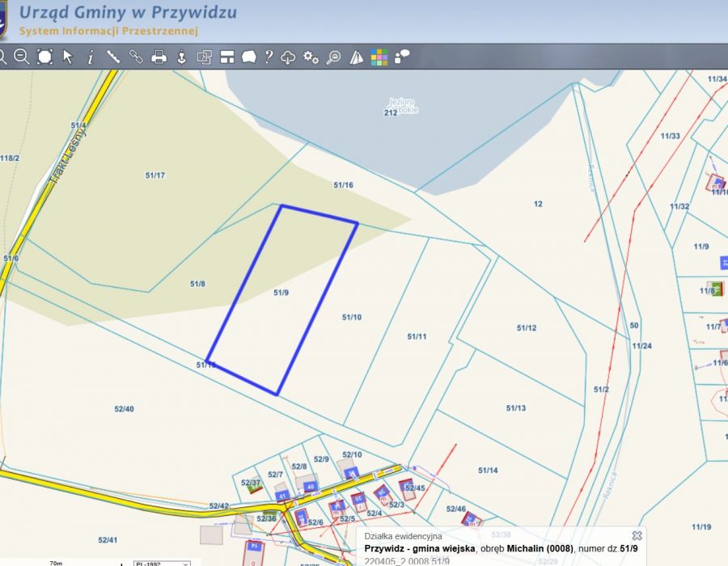Click parcel label 11/32 on map
This screenshot has height=566, width=728.
click(x=679, y=206)
